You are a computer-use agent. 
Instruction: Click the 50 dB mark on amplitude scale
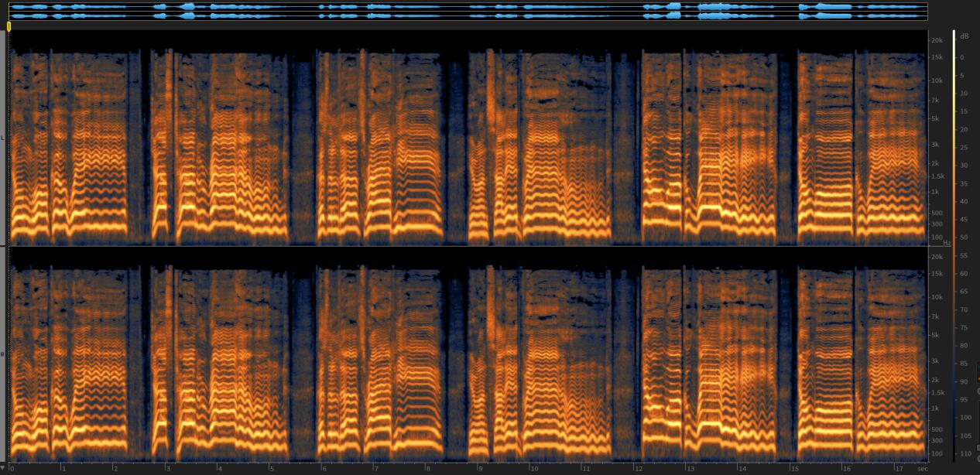(x=963, y=237)
